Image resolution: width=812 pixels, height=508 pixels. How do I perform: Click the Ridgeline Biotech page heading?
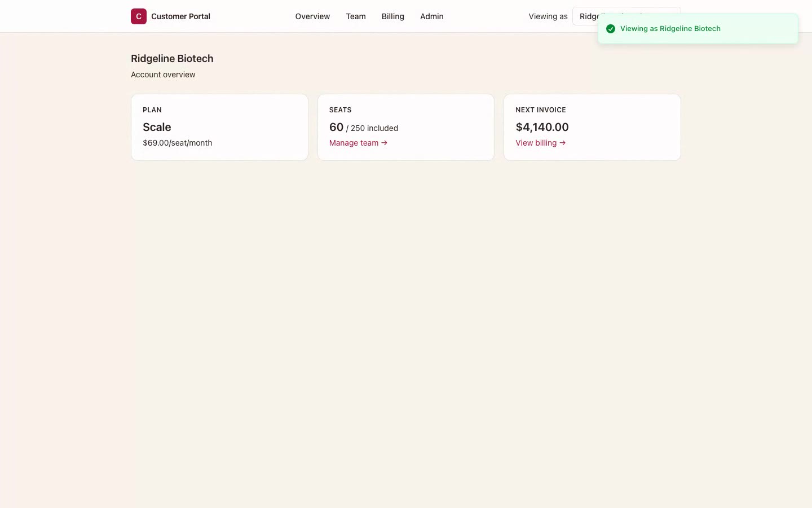pyautogui.click(x=172, y=59)
